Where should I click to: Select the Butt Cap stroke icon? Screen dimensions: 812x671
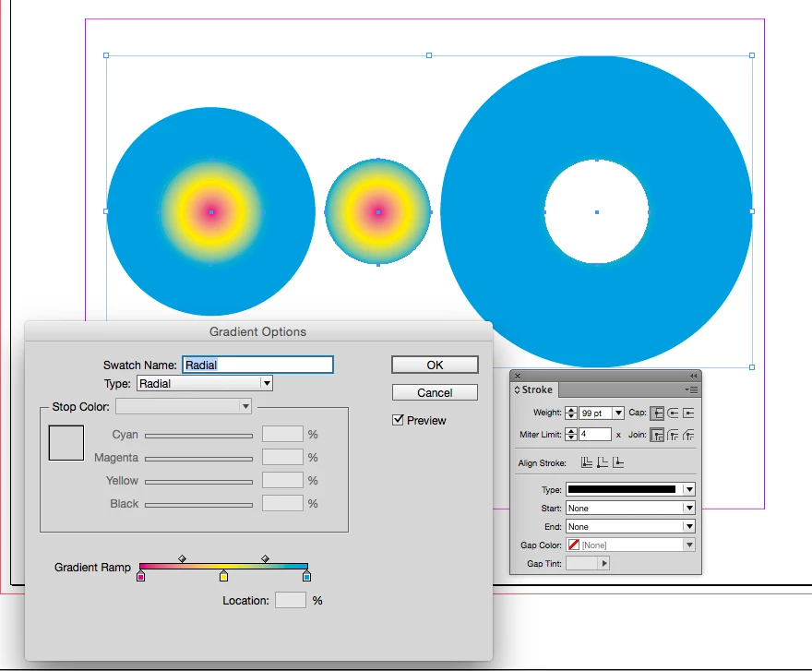pos(657,413)
